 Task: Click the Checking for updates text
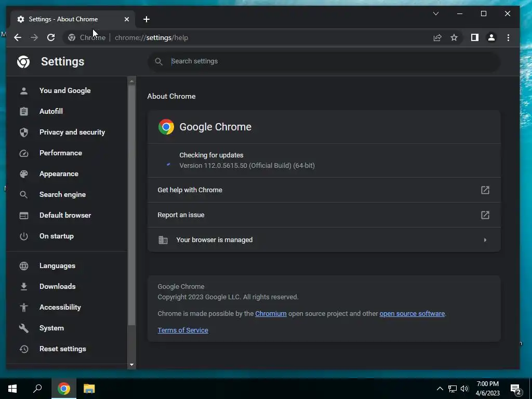pyautogui.click(x=211, y=155)
